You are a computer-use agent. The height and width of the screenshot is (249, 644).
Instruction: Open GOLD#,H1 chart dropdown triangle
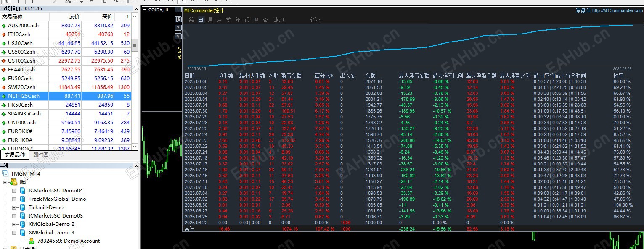click(145, 10)
